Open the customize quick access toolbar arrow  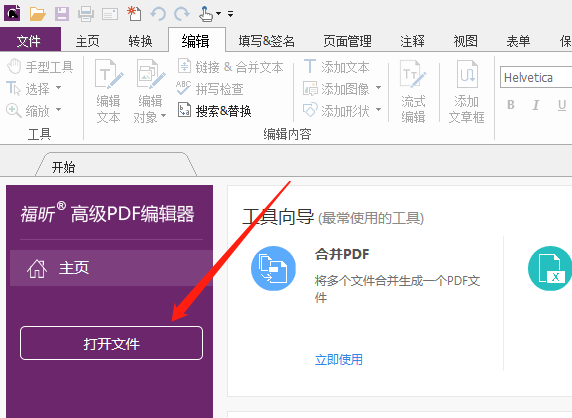click(230, 14)
